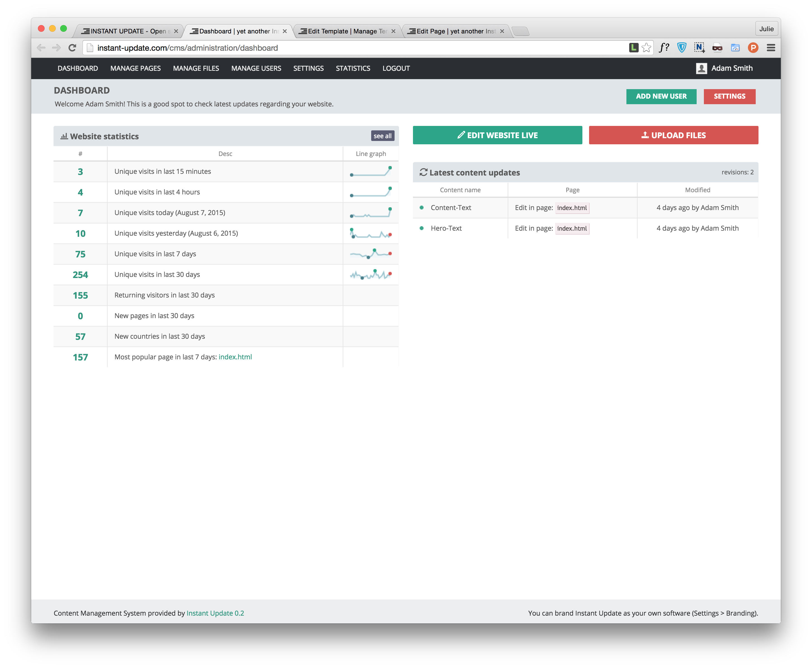Click the orange P extension icon
812x668 pixels.
(753, 48)
